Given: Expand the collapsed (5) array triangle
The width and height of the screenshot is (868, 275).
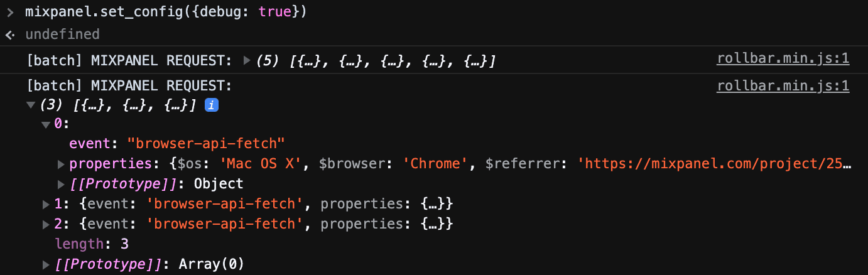Looking at the screenshot, I should (247, 61).
